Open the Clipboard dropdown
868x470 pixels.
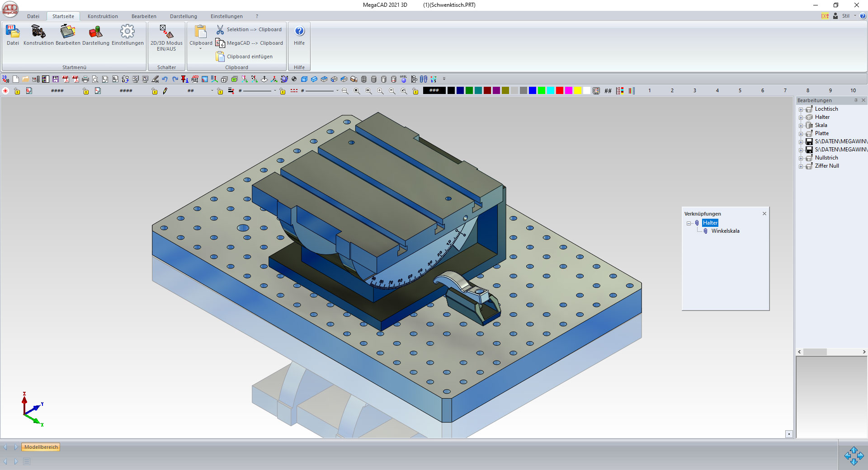click(x=201, y=48)
